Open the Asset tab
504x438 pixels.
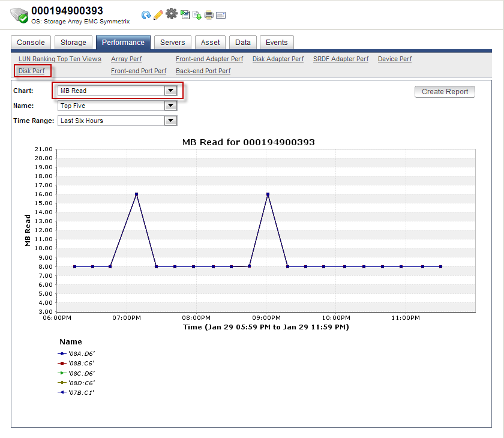click(x=210, y=43)
